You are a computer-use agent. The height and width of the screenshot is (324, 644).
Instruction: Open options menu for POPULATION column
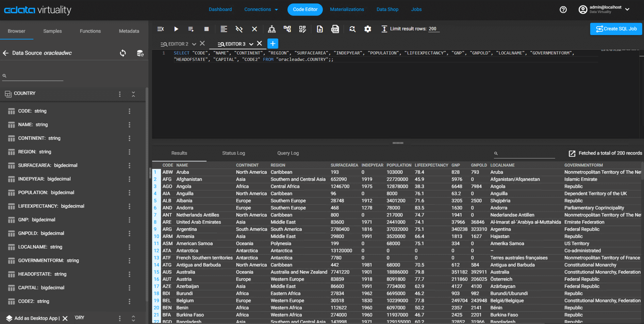[129, 193]
